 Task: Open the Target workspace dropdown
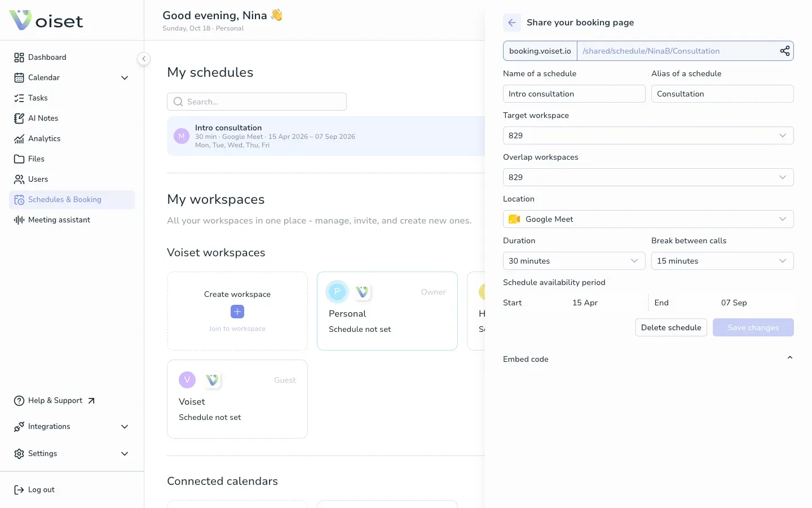(648, 135)
